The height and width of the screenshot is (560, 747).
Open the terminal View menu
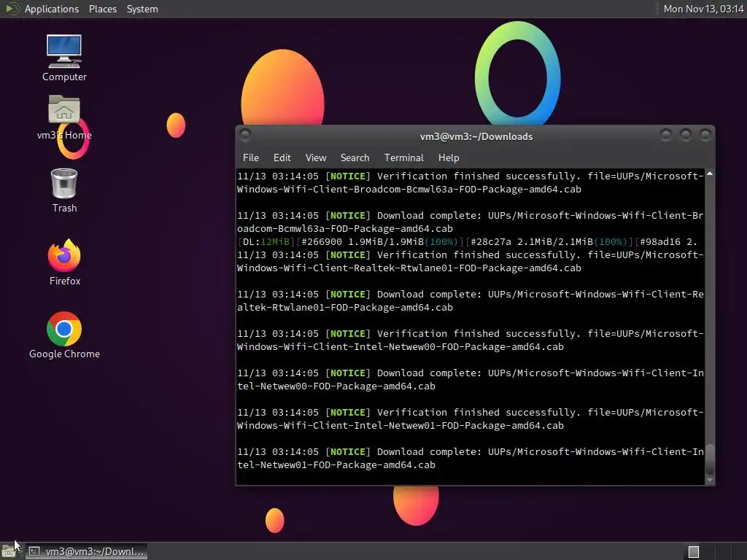click(x=316, y=157)
